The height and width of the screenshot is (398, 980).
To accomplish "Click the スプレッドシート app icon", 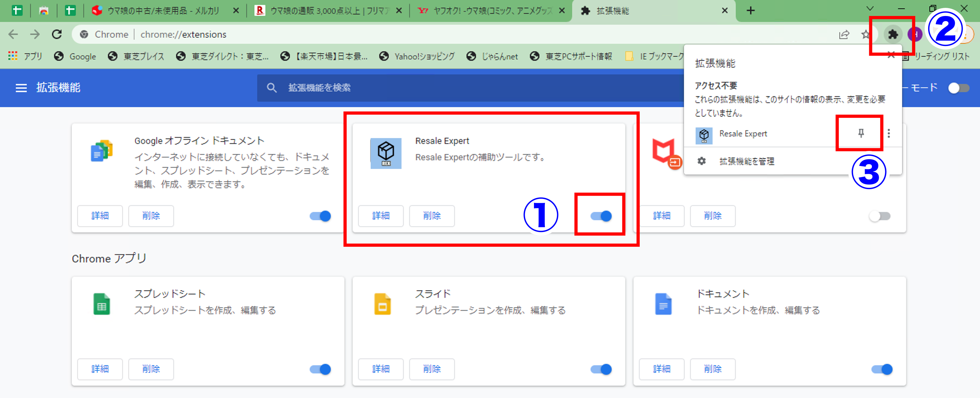I will (x=102, y=304).
